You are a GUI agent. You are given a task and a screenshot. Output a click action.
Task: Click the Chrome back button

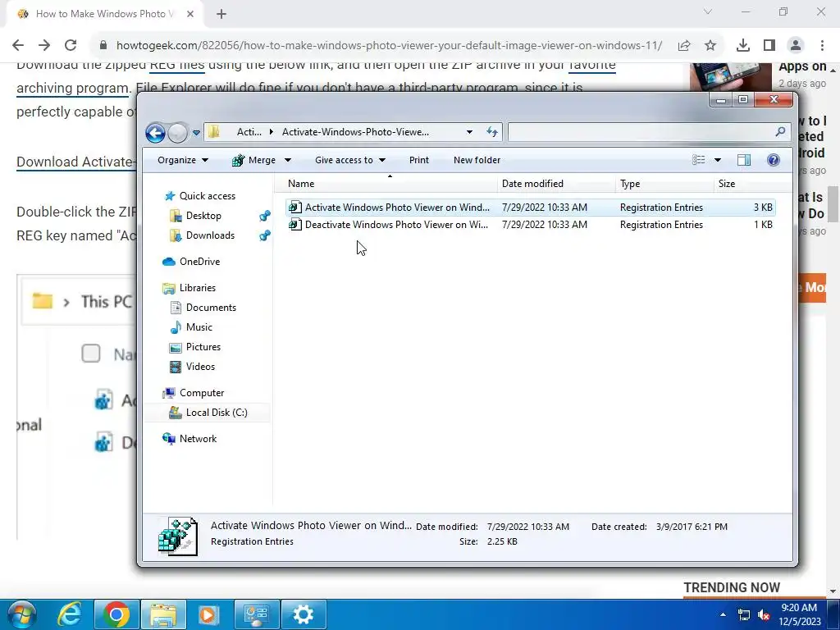point(18,46)
